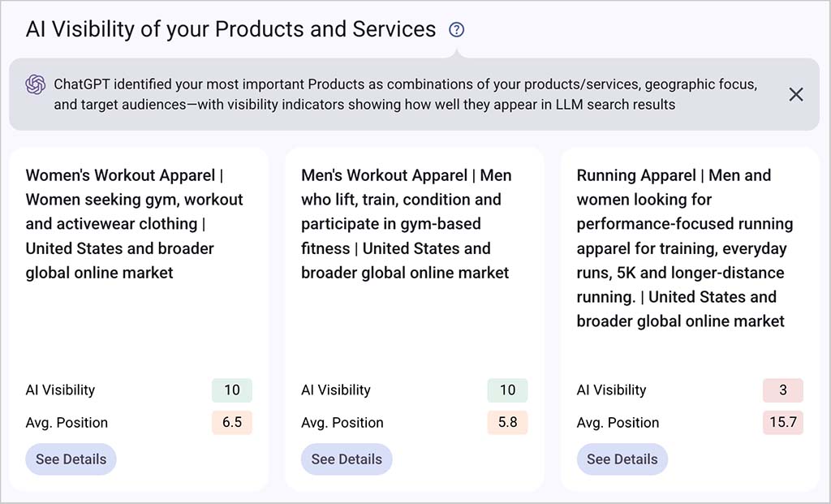The image size is (831, 504).
Task: Click the 5.8 average position badge
Action: pyautogui.click(x=508, y=422)
